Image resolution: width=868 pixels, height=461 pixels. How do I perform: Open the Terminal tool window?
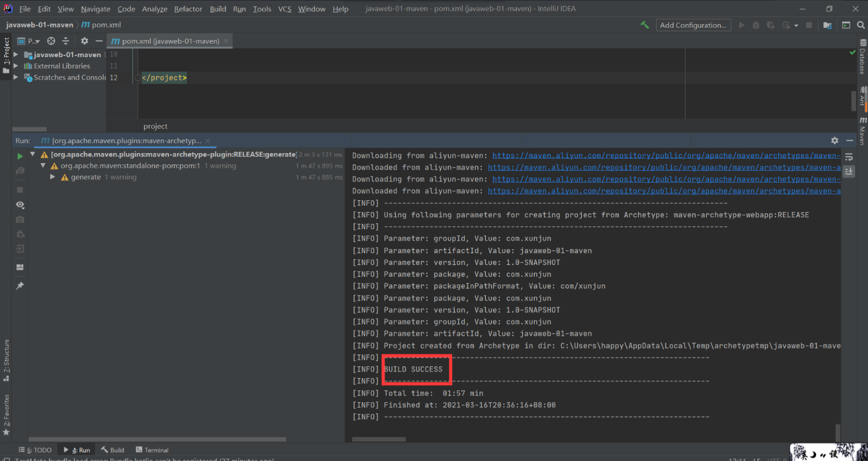152,450
